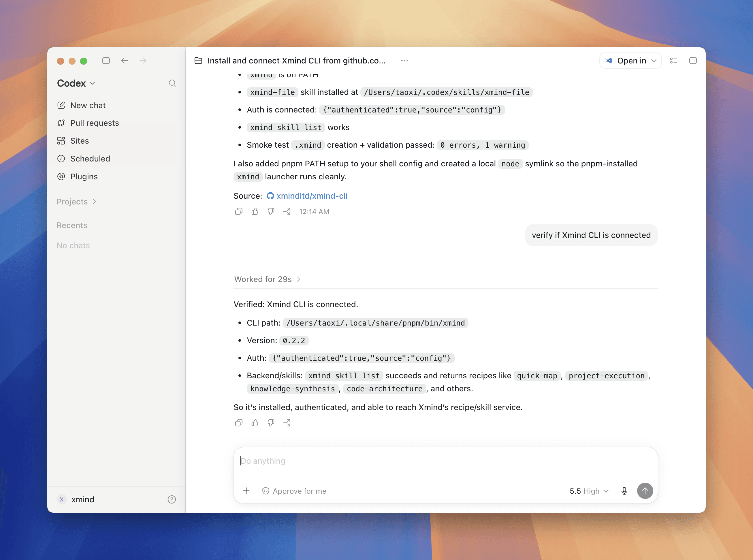Open the 'Open in' dropdown
The width and height of the screenshot is (753, 560).
pyautogui.click(x=631, y=61)
